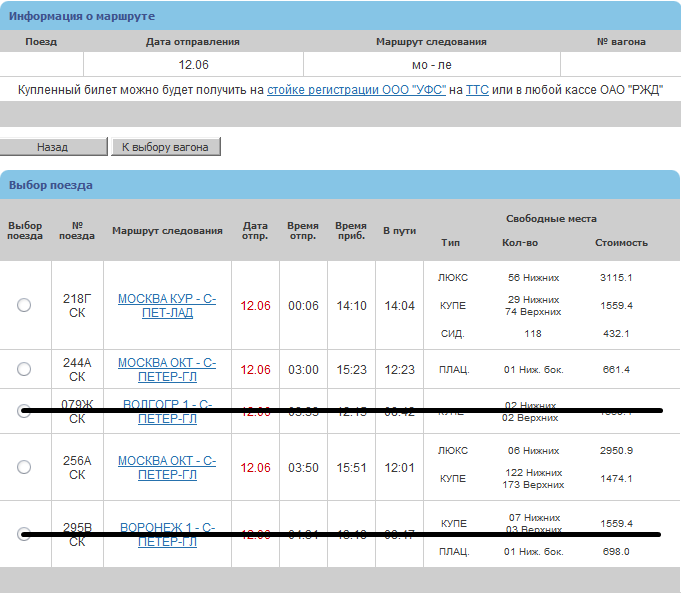Open the ВОЛГОГР 1 - С-ПЕТЕР-ГЛ route link
Image resolution: width=681 pixels, height=593 pixels.
(167, 411)
